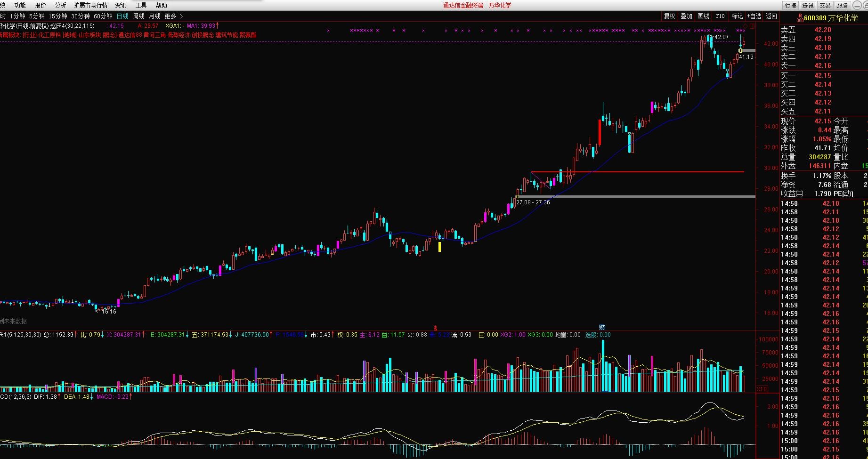Click the 净资 value 7.68
The height and width of the screenshot is (459, 868).
coord(825,185)
